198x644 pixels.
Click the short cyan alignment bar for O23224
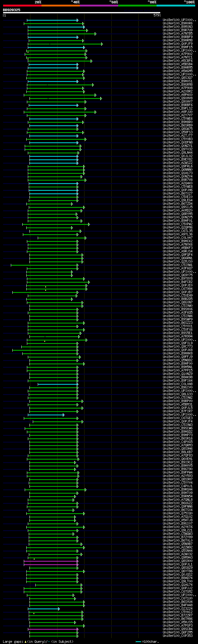[44, 609]
